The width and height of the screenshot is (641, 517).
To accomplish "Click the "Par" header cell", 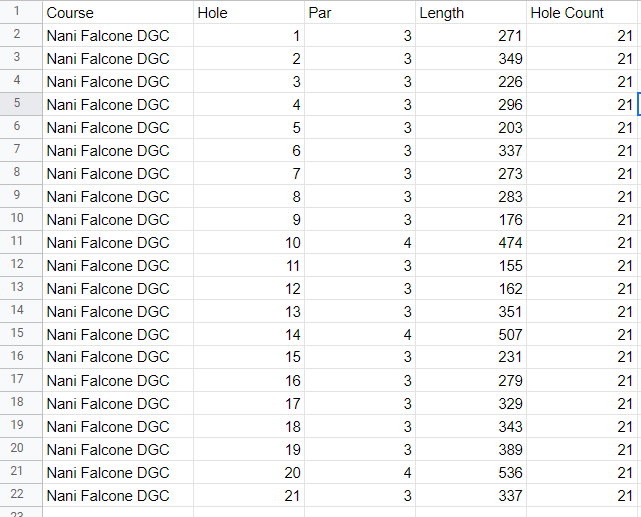I will (359, 13).
